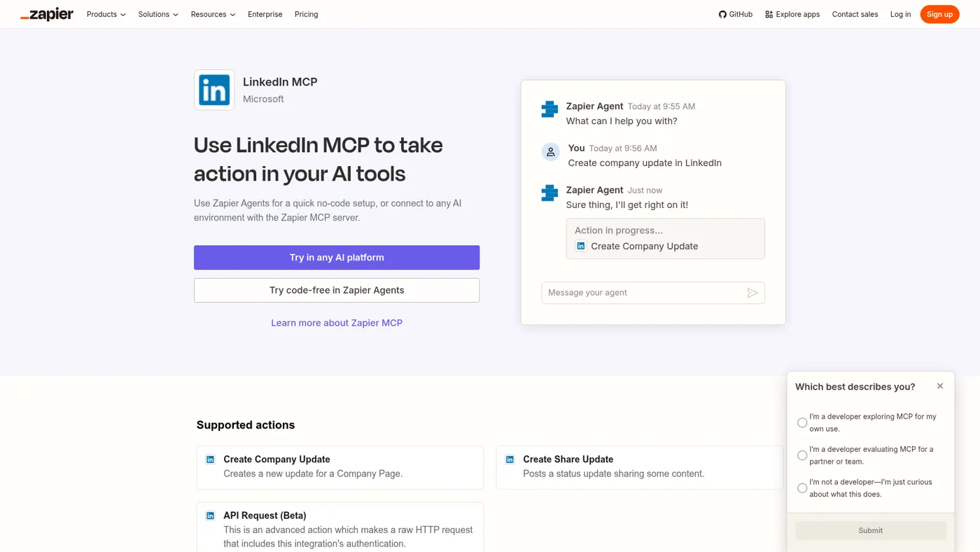
Task: Click LinkedIn icon on Create Share Update card
Action: tap(510, 460)
